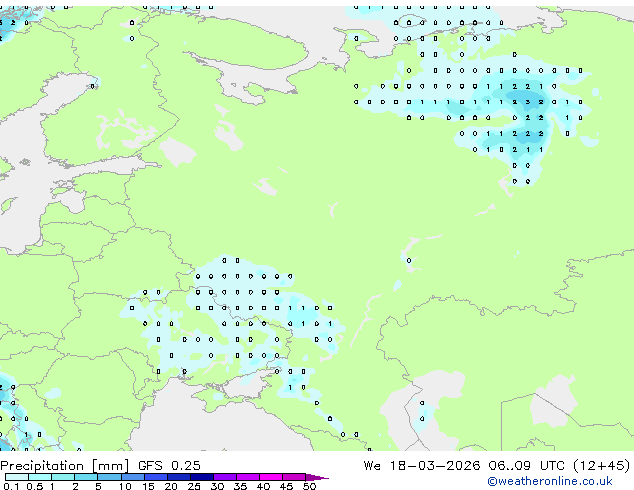Click the 15–20 mm legend swatch

[x=155, y=477]
